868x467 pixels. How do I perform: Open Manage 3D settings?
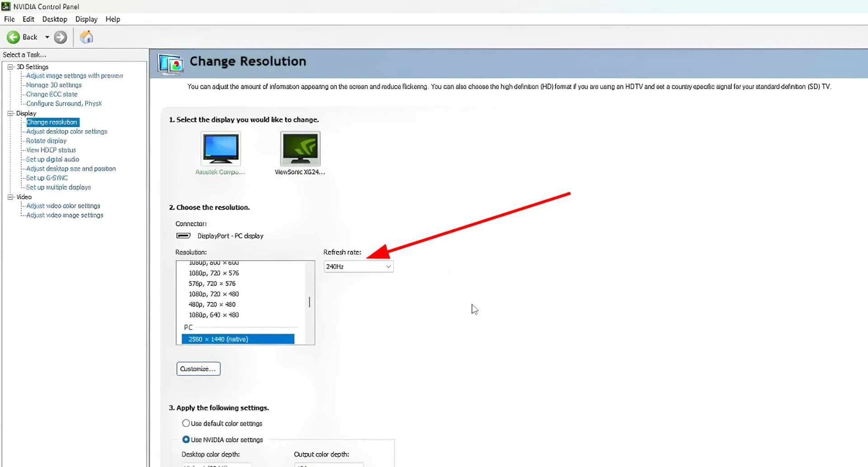pyautogui.click(x=54, y=85)
